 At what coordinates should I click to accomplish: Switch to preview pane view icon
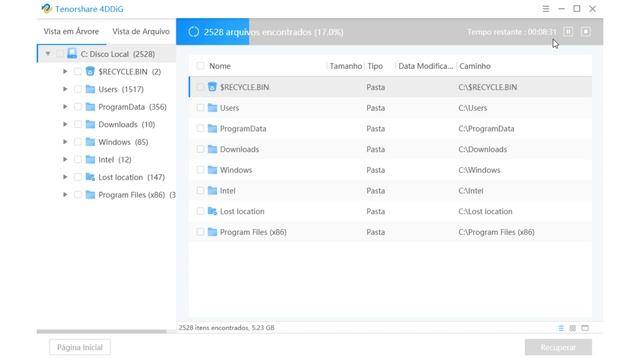click(x=585, y=328)
